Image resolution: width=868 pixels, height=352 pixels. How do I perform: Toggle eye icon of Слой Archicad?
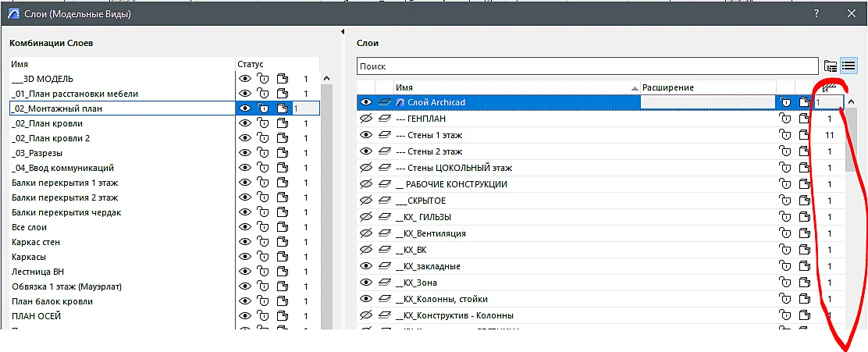tap(365, 102)
